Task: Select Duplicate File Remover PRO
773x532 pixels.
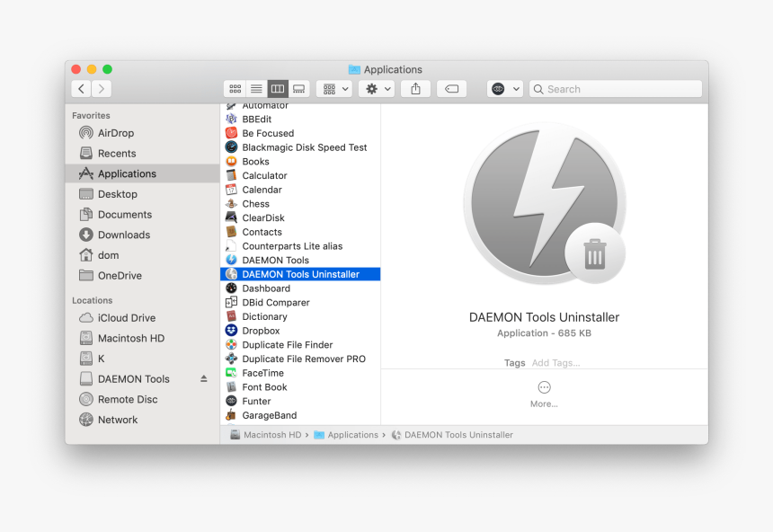Action: pyautogui.click(x=300, y=359)
